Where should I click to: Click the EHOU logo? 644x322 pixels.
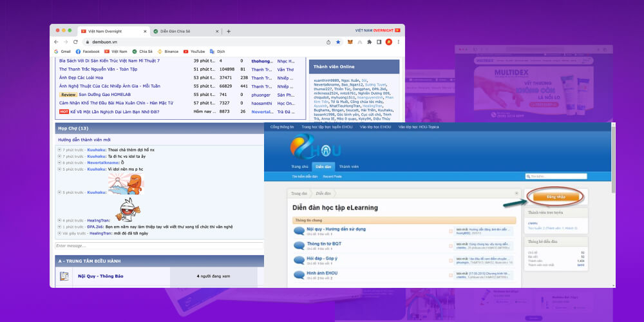tap(315, 147)
